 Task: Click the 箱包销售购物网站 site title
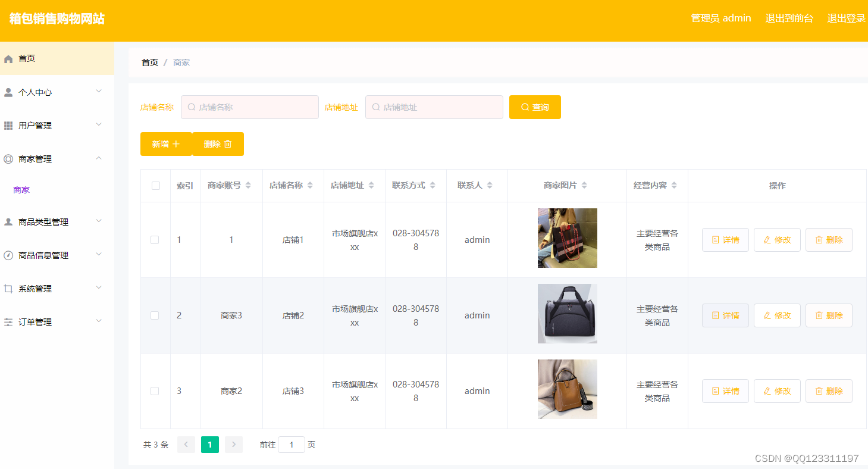click(x=57, y=18)
